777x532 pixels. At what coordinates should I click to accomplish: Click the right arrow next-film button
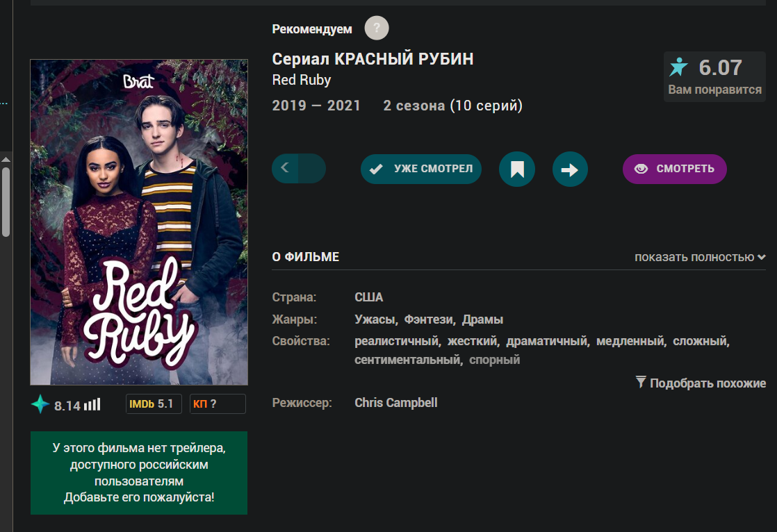(x=570, y=169)
